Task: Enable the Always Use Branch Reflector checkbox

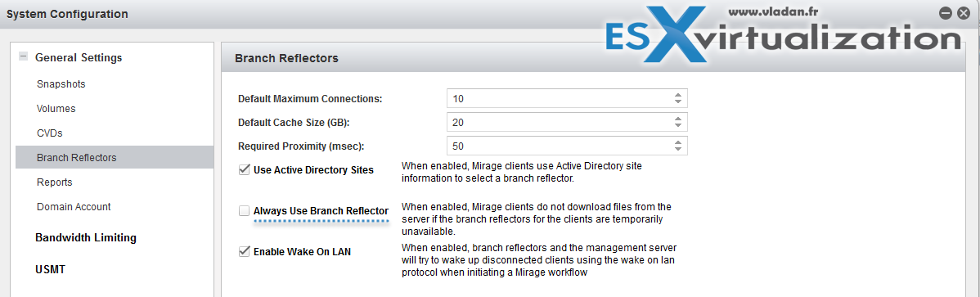Action: [245, 211]
